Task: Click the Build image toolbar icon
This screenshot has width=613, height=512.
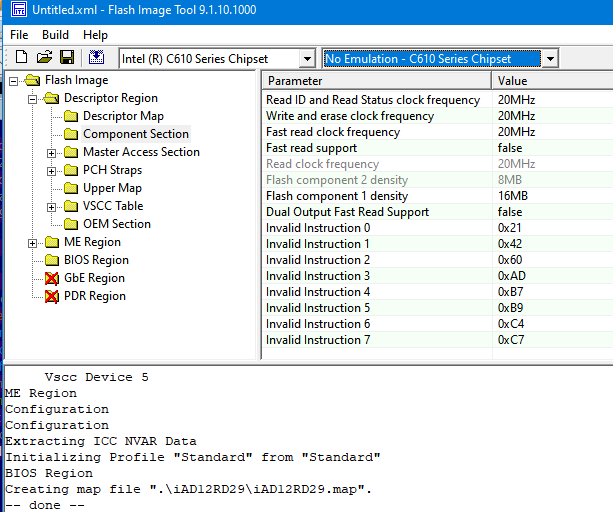Action: point(96,58)
